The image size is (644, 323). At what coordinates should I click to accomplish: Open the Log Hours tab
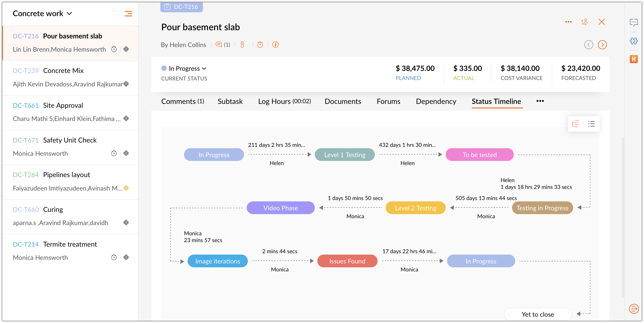(x=284, y=101)
